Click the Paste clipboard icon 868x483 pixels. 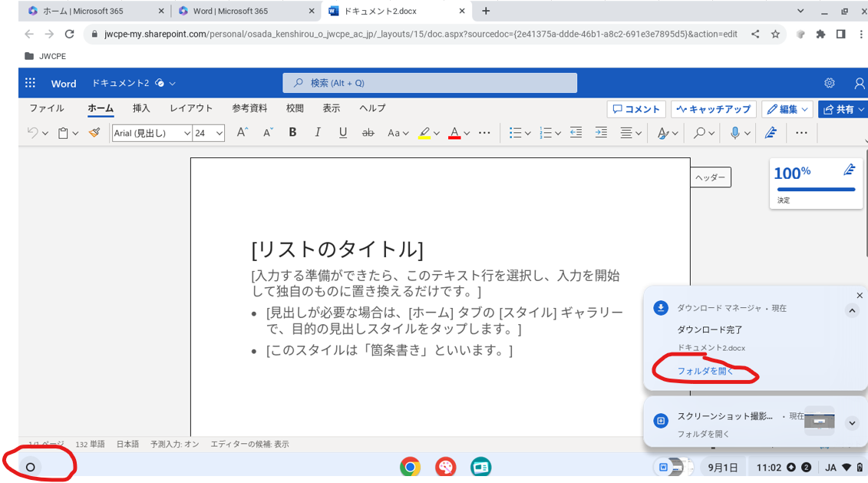pyautogui.click(x=63, y=133)
